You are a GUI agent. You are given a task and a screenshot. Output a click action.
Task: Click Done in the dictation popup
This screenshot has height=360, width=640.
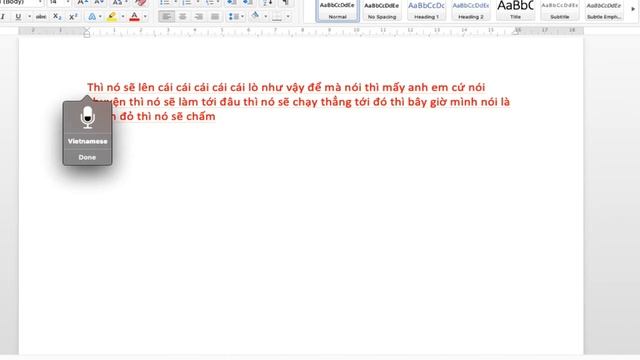click(87, 157)
